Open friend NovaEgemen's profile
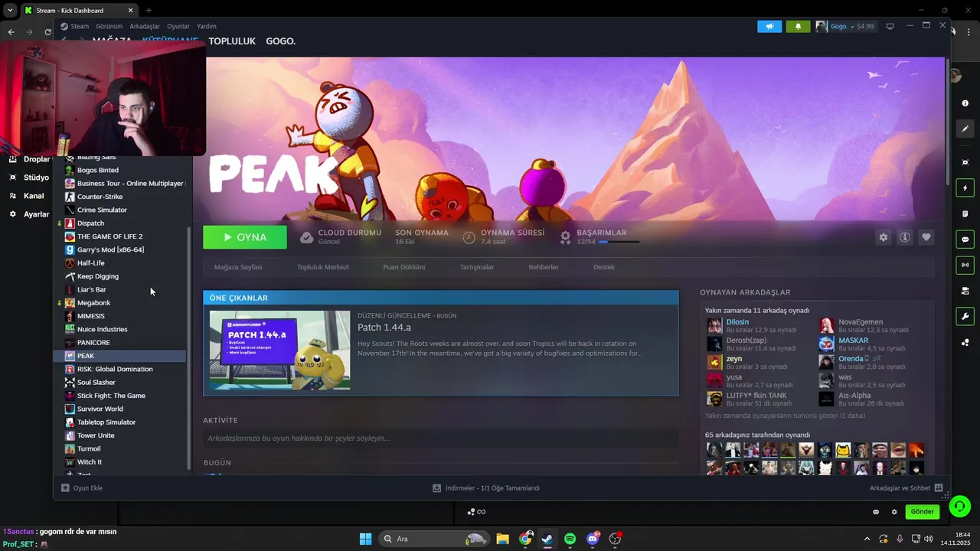 [x=861, y=322]
